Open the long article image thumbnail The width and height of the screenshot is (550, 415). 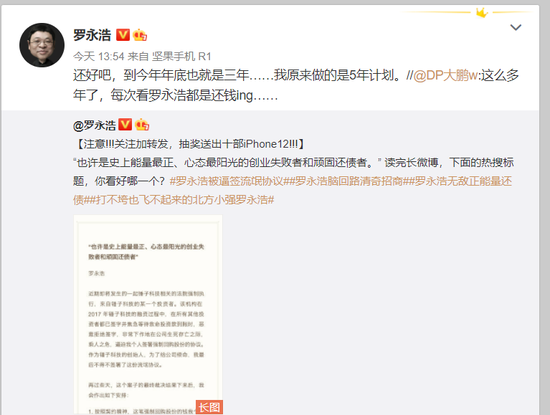point(148,315)
